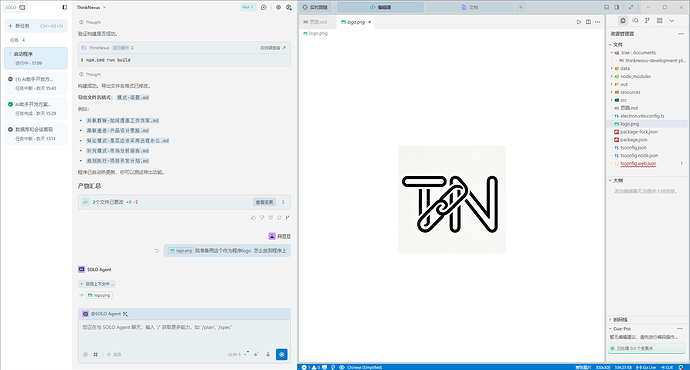
Task: Click the @ mention icon in input
Action: [85, 354]
